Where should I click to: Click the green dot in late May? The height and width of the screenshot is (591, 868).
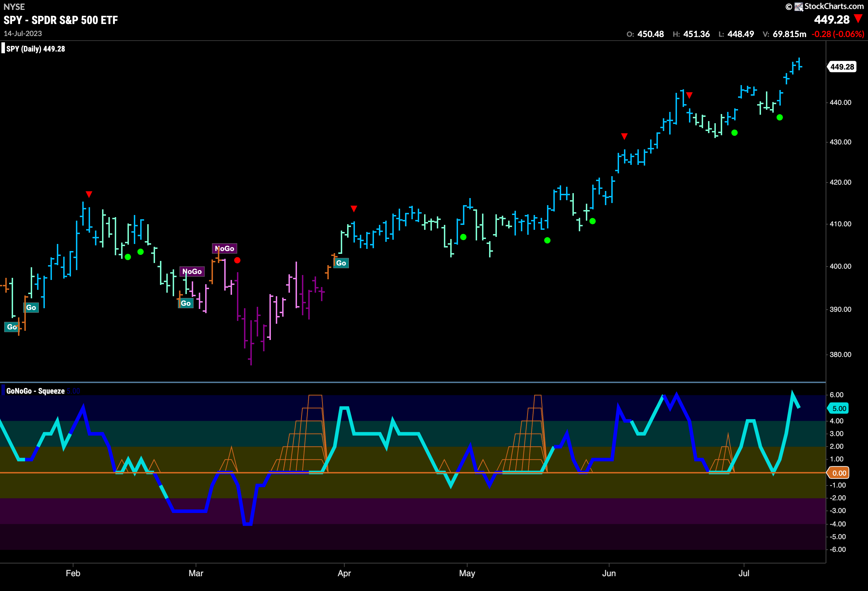pos(592,221)
